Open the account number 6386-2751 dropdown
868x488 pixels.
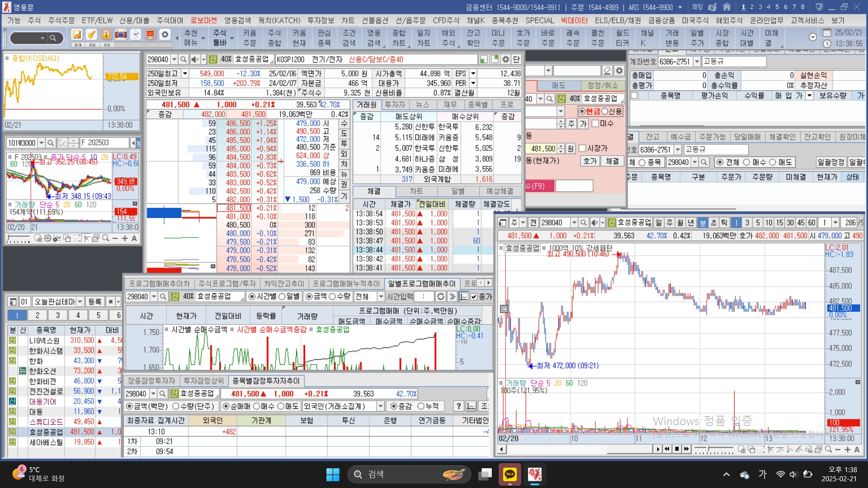click(697, 61)
